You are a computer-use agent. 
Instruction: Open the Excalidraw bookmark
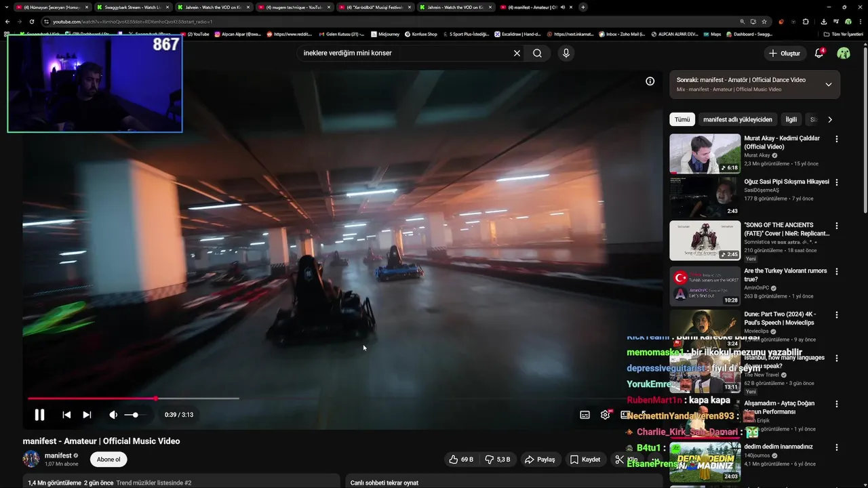point(517,34)
